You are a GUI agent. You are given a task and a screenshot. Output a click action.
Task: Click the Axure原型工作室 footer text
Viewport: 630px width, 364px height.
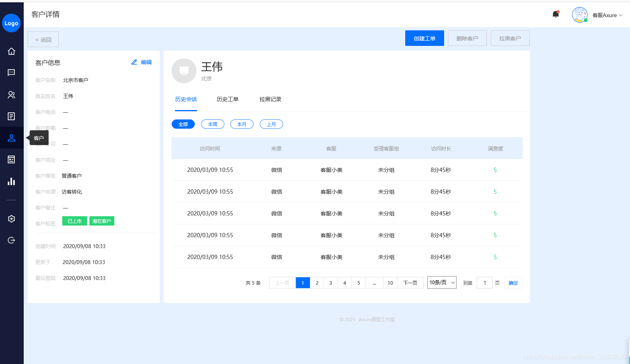376,320
